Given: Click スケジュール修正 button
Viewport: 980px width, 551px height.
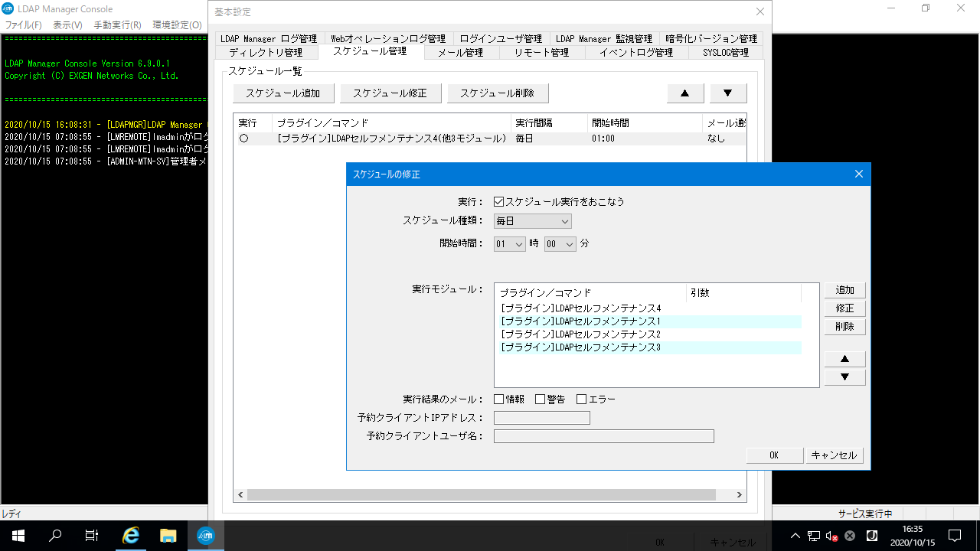Looking at the screenshot, I should click(x=390, y=93).
